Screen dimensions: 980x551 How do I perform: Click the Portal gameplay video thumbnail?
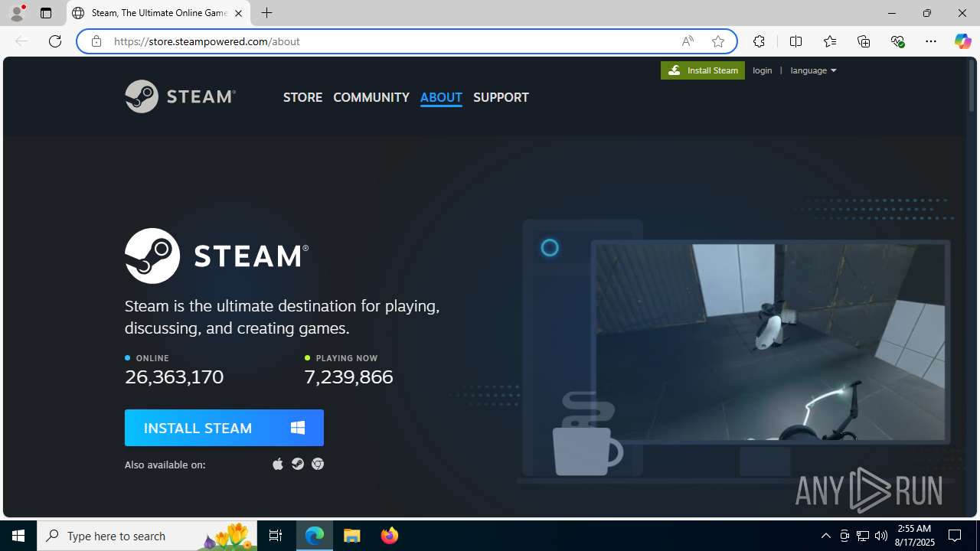[x=770, y=342]
